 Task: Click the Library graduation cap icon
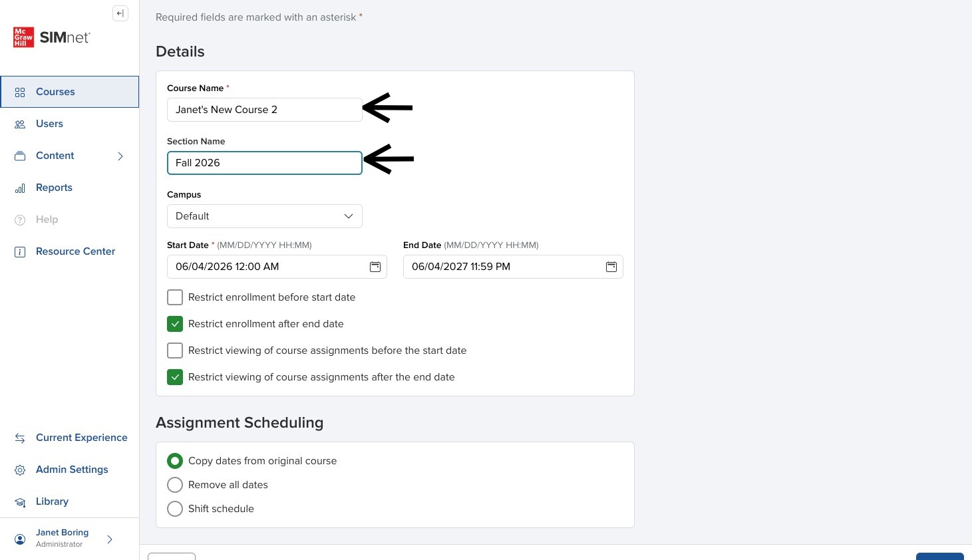tap(20, 502)
